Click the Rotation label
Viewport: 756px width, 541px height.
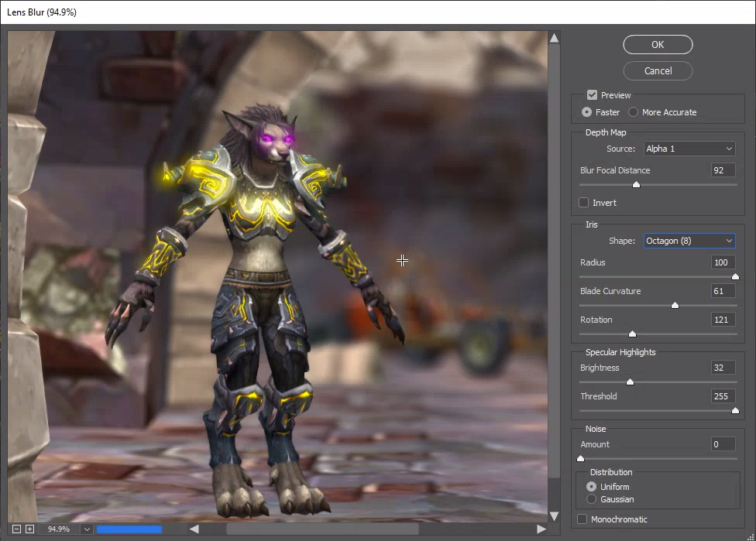596,320
